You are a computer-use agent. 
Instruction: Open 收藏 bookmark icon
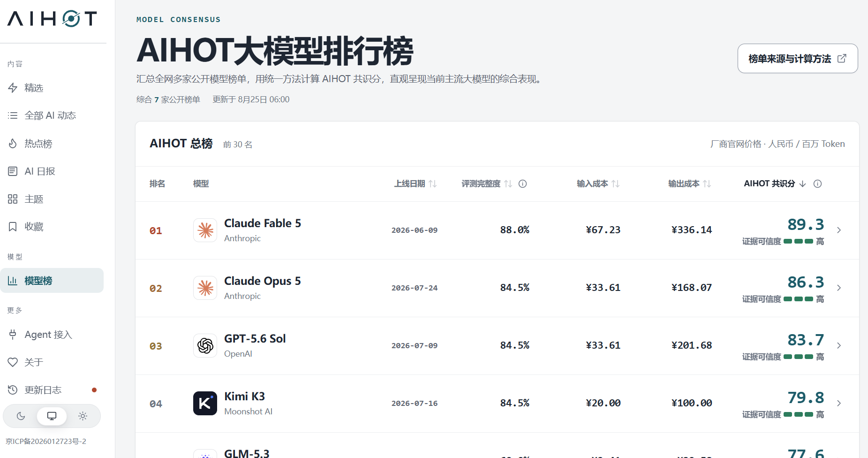[13, 227]
